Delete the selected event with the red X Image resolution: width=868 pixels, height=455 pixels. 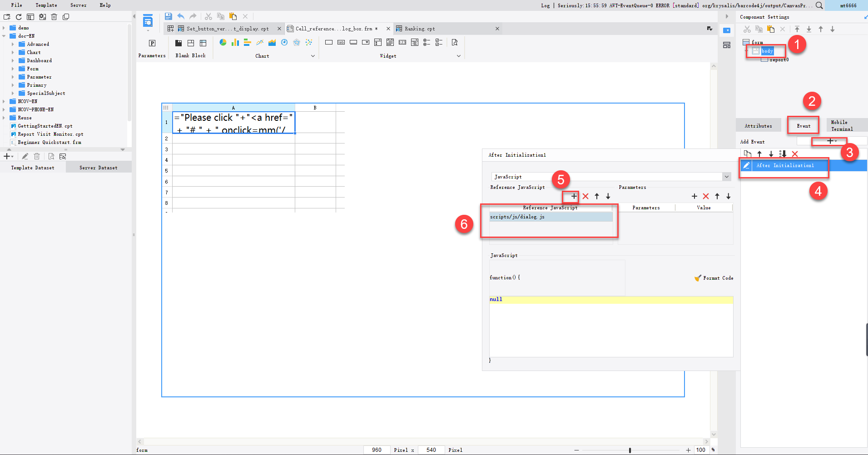tap(795, 154)
